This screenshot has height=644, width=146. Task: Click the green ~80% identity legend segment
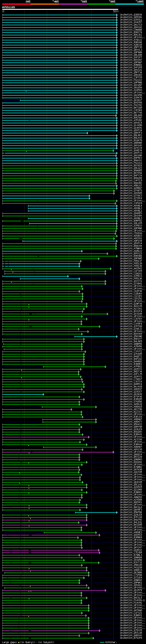[x=101, y=4]
